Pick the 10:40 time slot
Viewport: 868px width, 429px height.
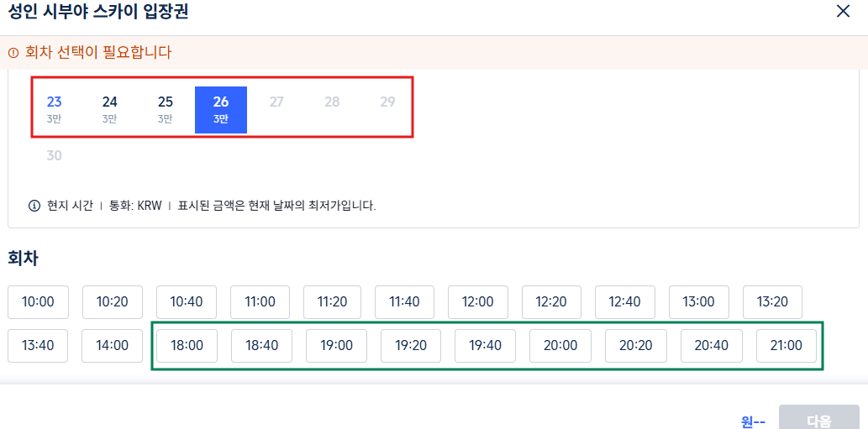[x=187, y=302]
